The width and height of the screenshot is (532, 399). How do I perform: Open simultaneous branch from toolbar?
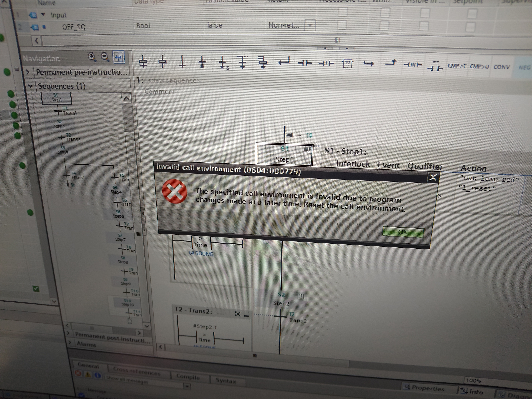point(263,62)
